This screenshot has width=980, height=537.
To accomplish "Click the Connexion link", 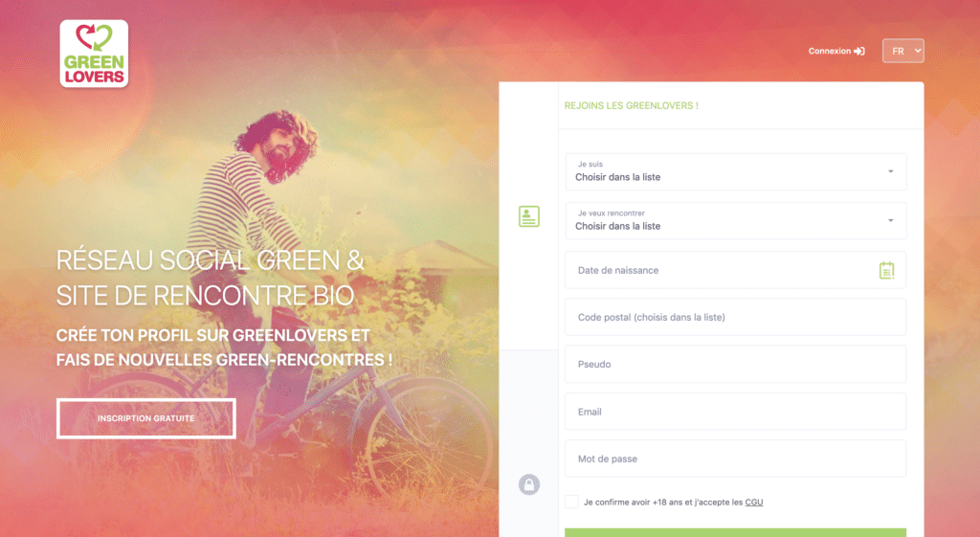I will click(830, 52).
